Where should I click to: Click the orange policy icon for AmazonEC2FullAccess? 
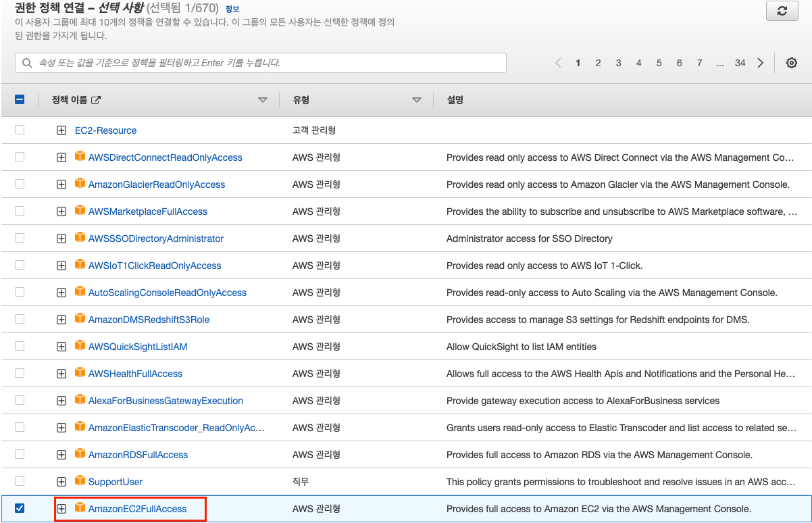80,508
